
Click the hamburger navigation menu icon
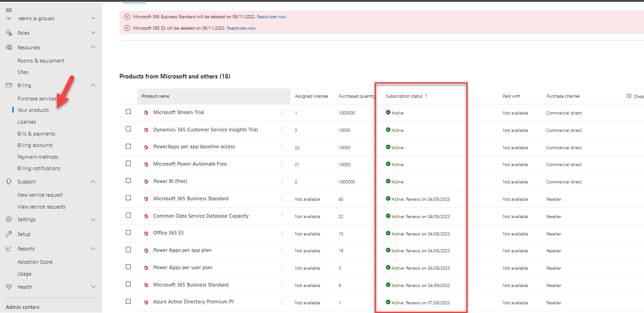point(9,10)
